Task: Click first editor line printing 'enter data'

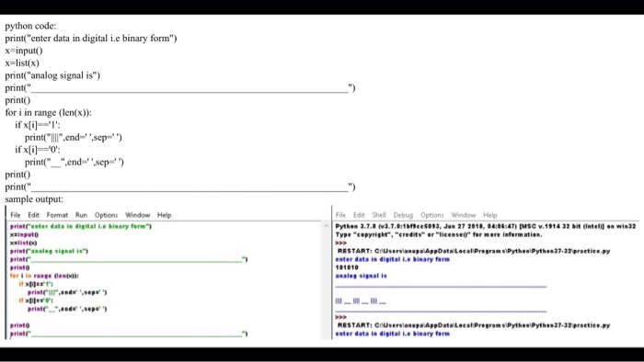Action: click(x=81, y=226)
